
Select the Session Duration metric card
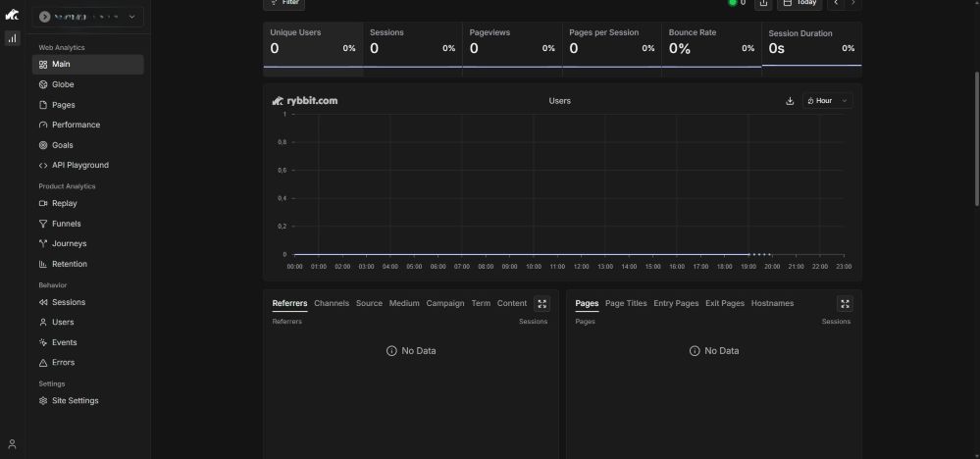pyautogui.click(x=811, y=44)
